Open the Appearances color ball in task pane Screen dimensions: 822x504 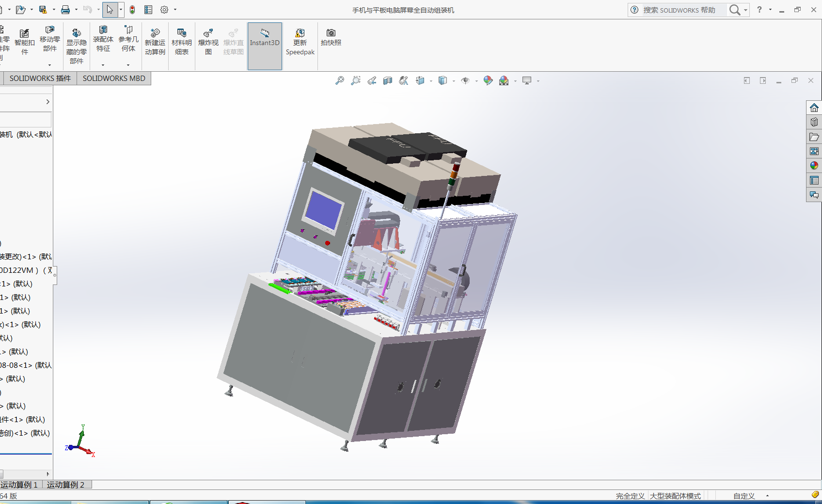pyautogui.click(x=814, y=166)
